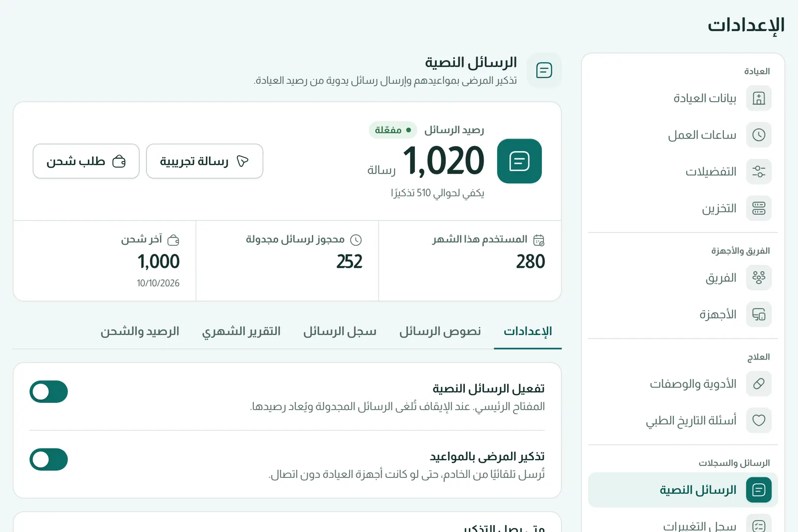
Task: Click the الفريق team icon
Action: click(x=759, y=278)
